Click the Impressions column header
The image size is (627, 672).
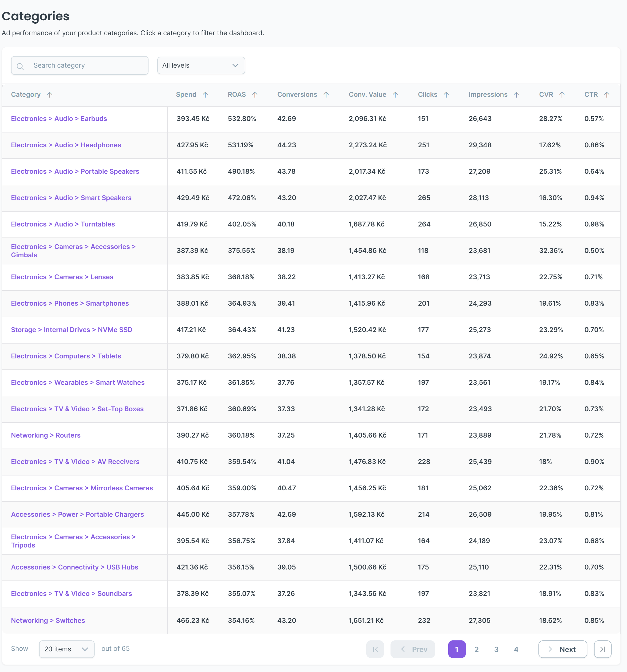(x=488, y=95)
